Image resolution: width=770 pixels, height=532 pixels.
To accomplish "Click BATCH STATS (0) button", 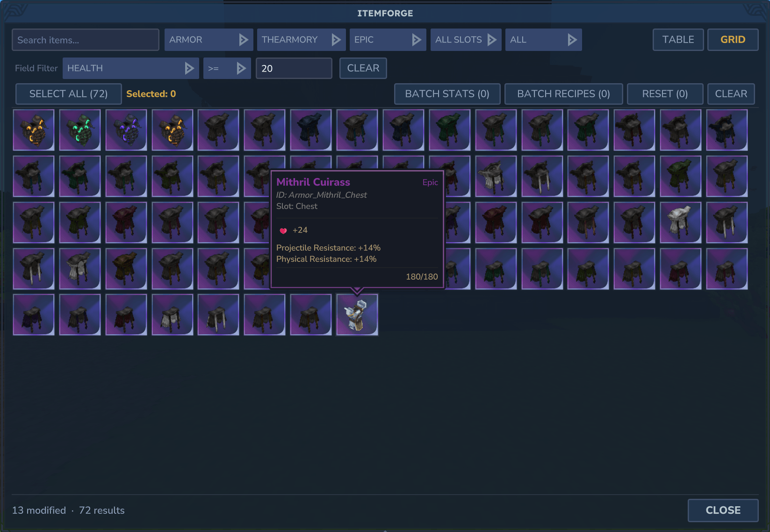I will (447, 94).
